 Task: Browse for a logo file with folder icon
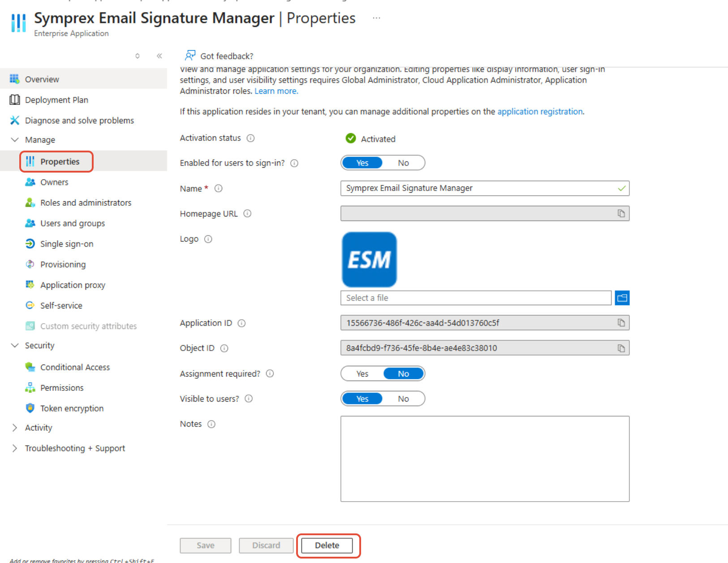[x=622, y=298]
